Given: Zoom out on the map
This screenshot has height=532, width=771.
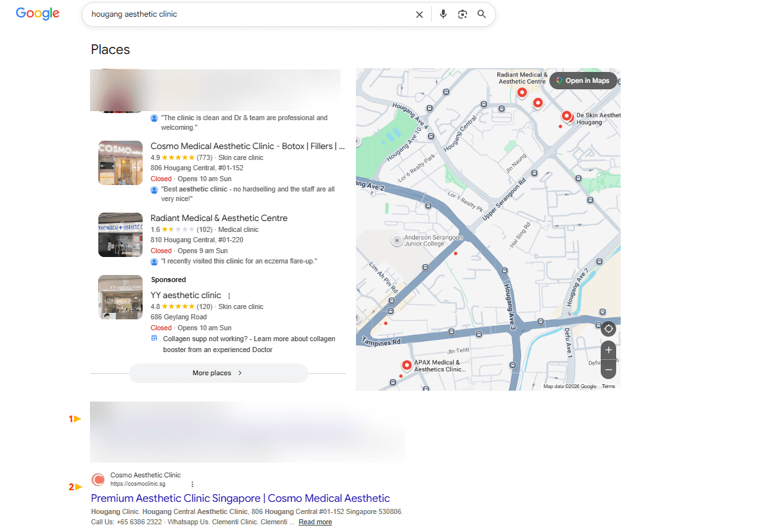Looking at the screenshot, I should [608, 370].
